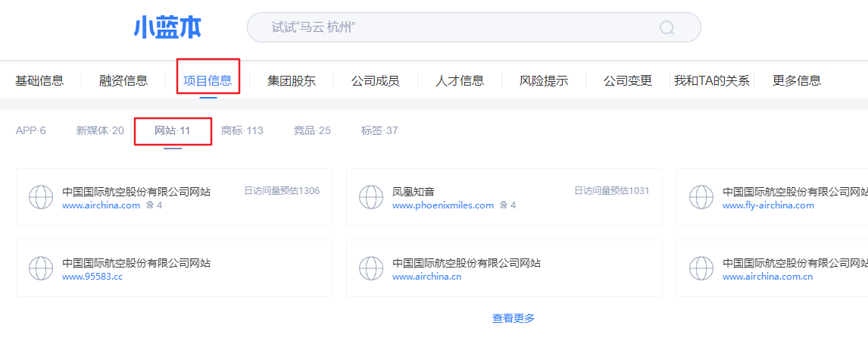868x338 pixels.
Task: Open the 更多信息 tab
Action: [x=797, y=81]
